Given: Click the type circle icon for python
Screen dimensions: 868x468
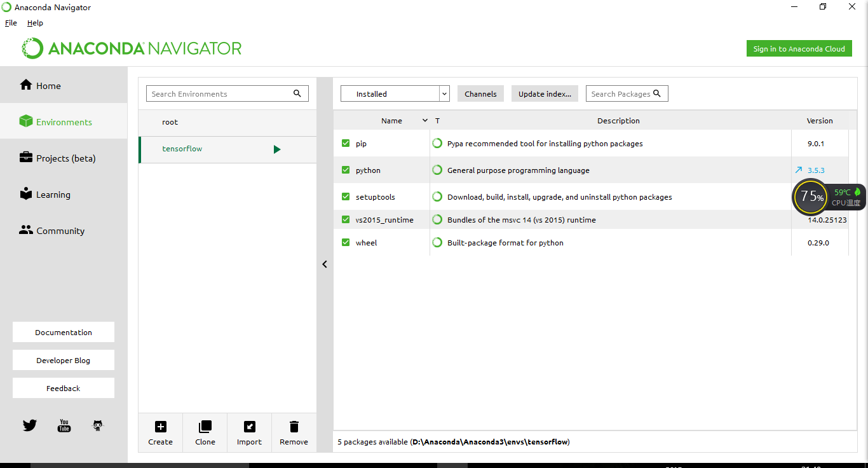Looking at the screenshot, I should pyautogui.click(x=437, y=170).
